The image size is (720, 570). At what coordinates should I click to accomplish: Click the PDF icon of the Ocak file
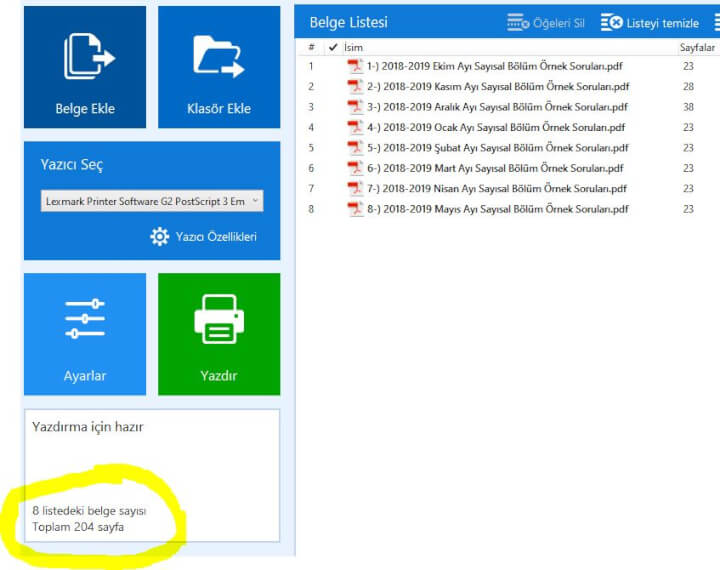click(x=355, y=127)
